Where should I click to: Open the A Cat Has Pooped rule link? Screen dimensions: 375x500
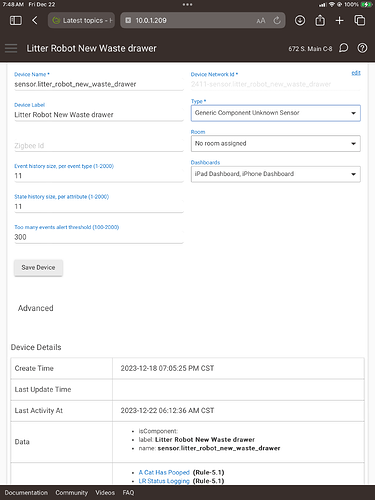point(164,473)
